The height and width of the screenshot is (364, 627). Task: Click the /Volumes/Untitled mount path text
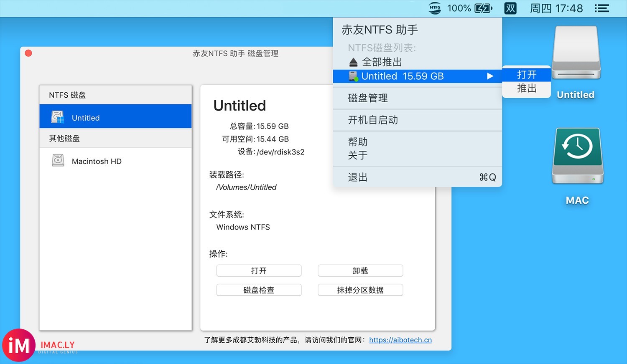[246, 187]
